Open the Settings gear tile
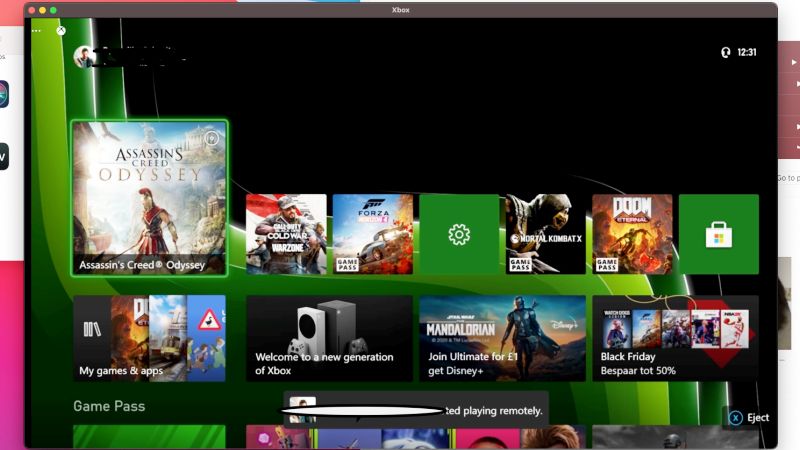The width and height of the screenshot is (800, 450). pyautogui.click(x=459, y=234)
